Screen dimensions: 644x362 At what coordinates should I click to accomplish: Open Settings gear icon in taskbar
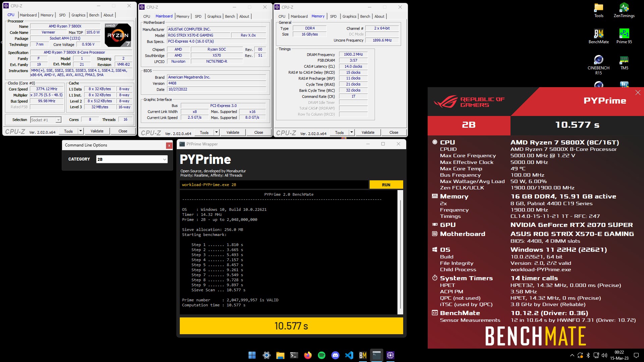pos(266,355)
